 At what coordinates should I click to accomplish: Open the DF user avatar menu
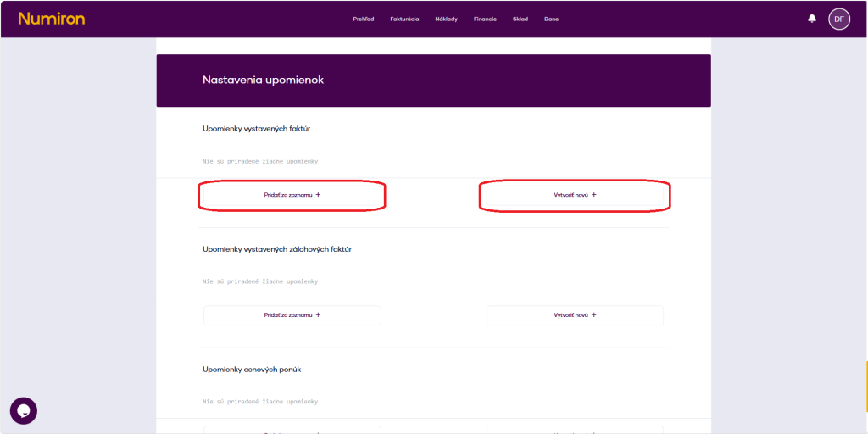click(838, 19)
